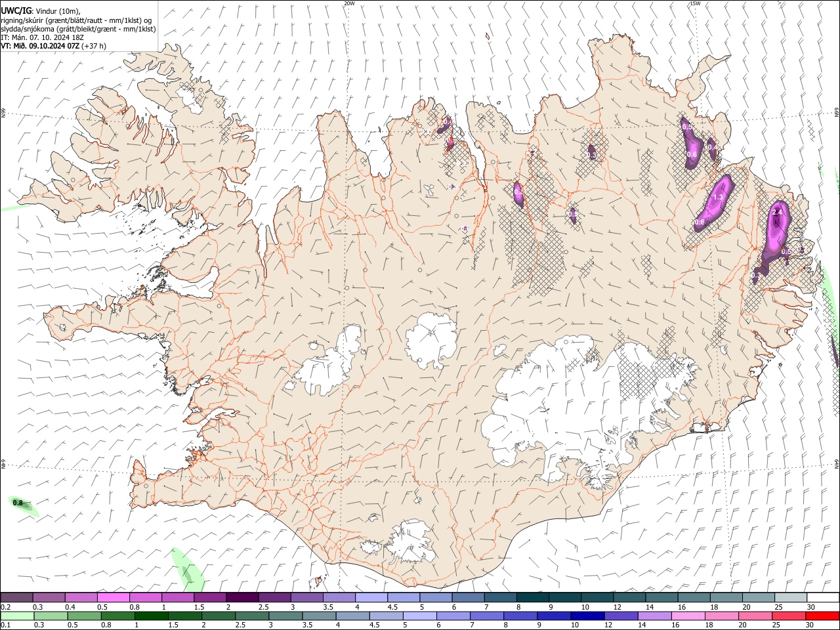Click the 0.3 value on the northern purple patch
The width and height of the screenshot is (840, 630).
(x=591, y=156)
